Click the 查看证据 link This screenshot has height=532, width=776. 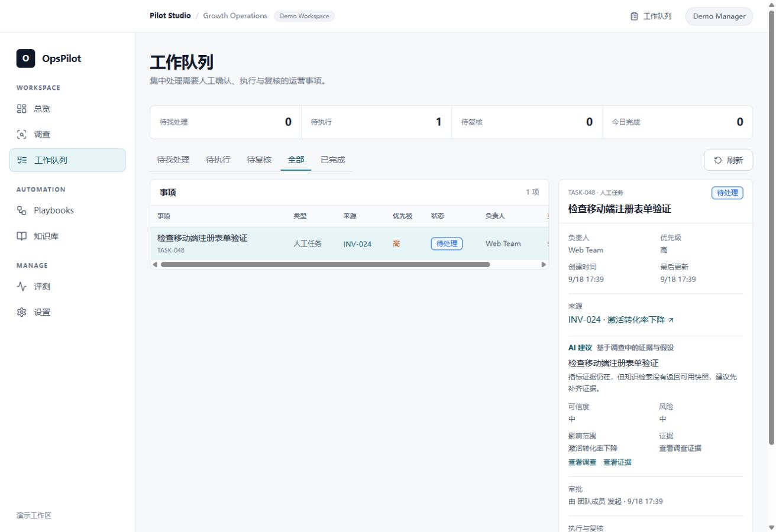click(x=617, y=462)
